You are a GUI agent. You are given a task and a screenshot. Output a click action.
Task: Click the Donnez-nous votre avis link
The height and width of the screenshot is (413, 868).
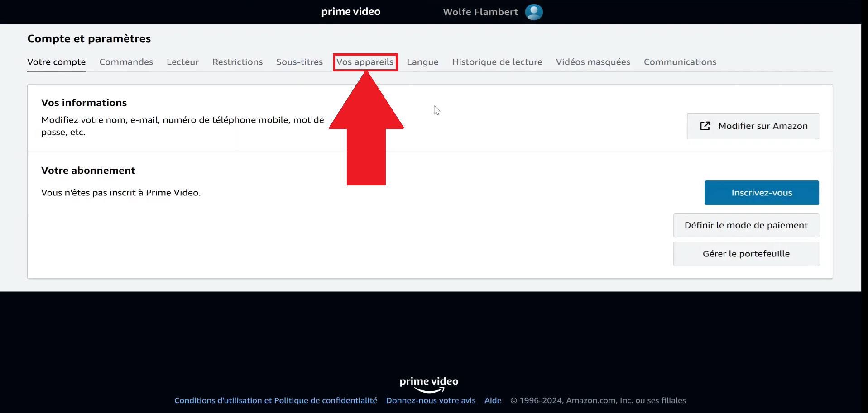431,400
